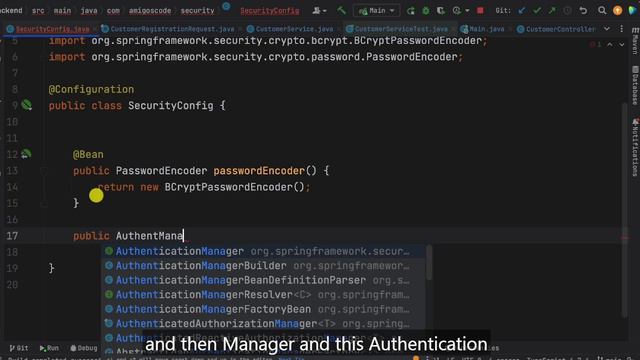640x360 pixels.
Task: Click 'com' in the breadcrumb path
Action: coord(113,11)
